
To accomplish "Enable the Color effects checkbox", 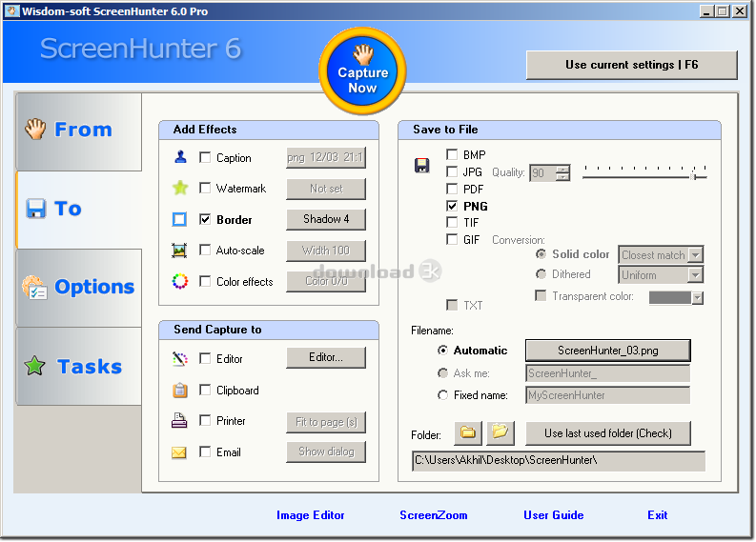I will coord(205,281).
